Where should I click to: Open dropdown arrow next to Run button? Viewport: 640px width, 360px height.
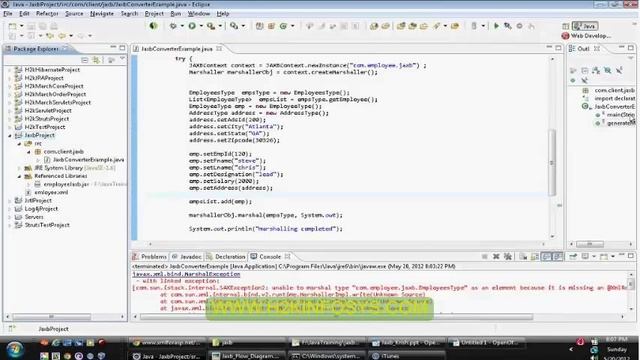pos(201,26)
